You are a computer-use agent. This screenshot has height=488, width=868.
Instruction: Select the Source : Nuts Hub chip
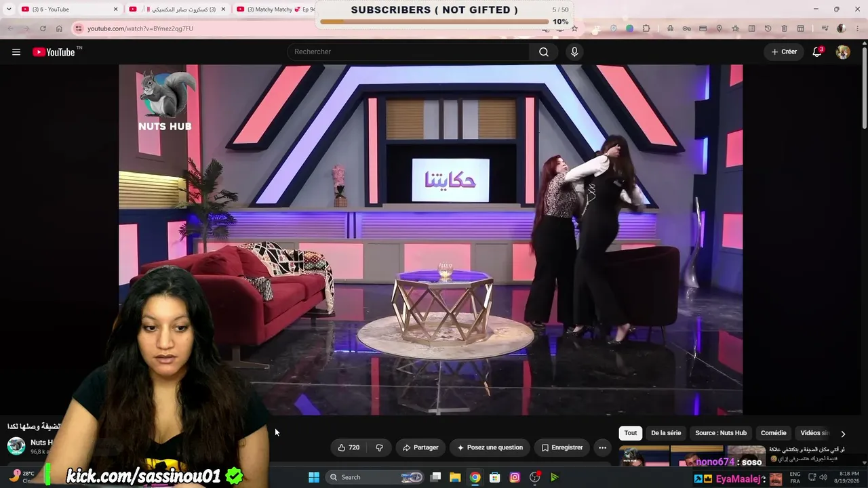coord(721,433)
